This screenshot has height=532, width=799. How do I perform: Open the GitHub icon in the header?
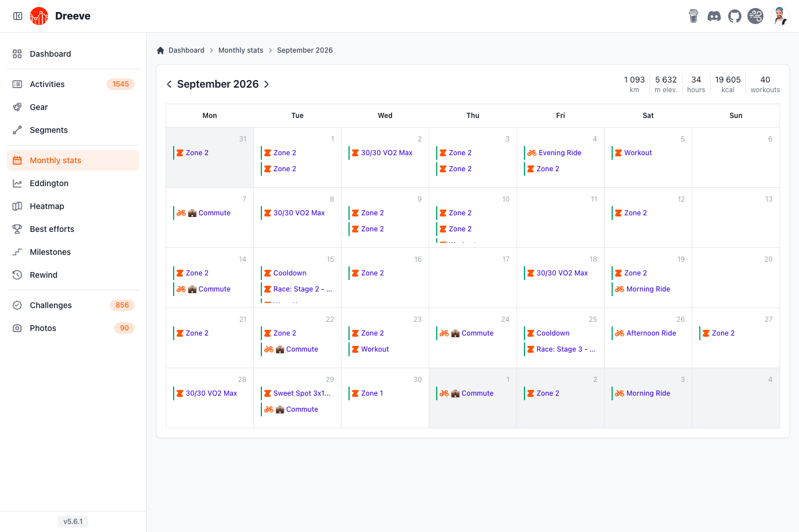(735, 16)
